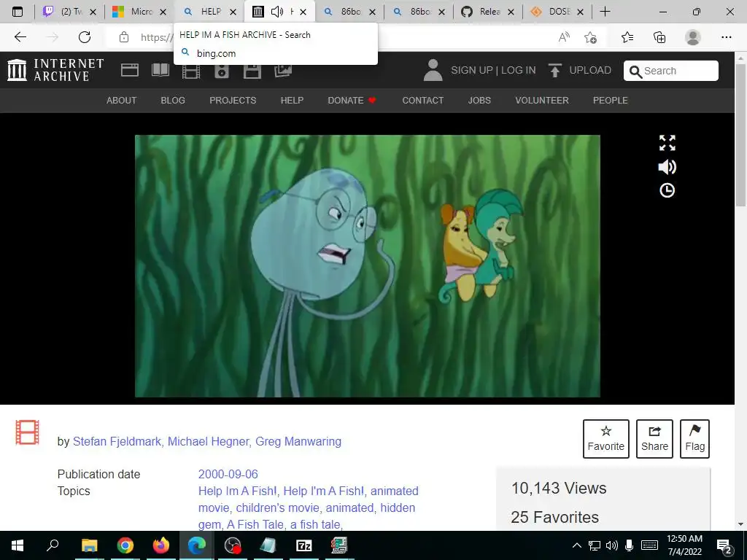Screen dimensions: 747x560
Task: Add this page to favorites
Action: click(x=591, y=37)
